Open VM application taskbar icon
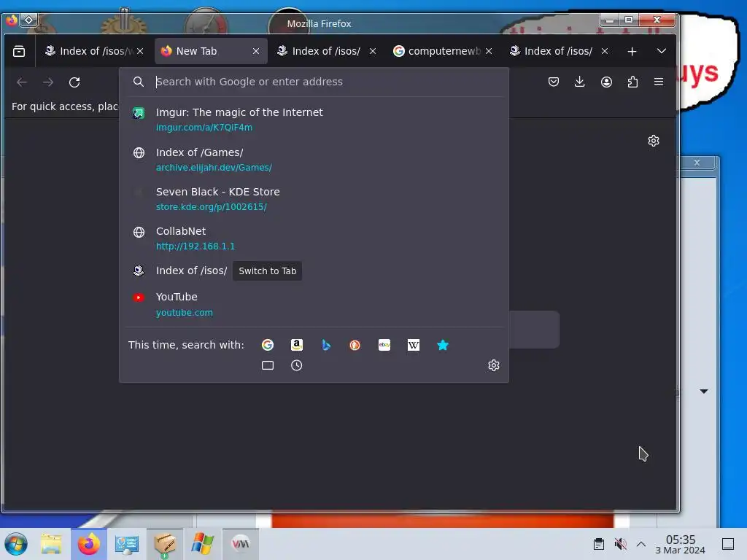The width and height of the screenshot is (747, 560). (x=241, y=544)
